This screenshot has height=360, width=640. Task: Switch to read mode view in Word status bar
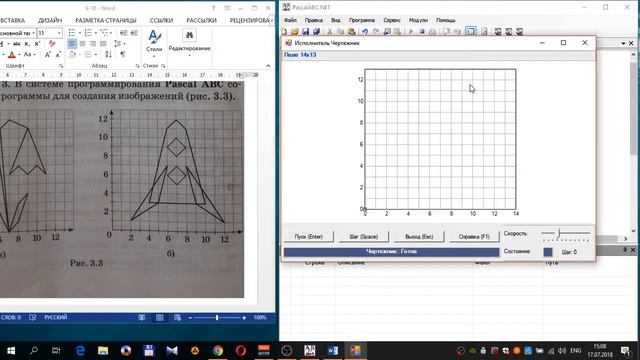click(x=142, y=318)
